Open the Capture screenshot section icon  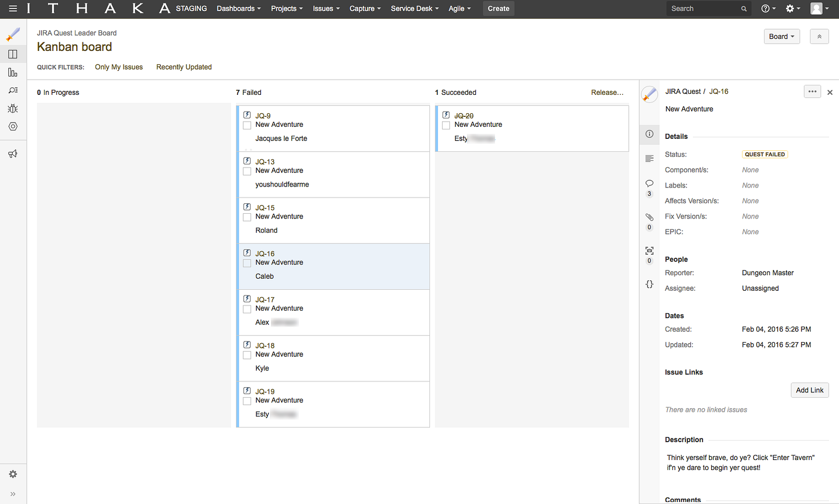click(x=649, y=250)
